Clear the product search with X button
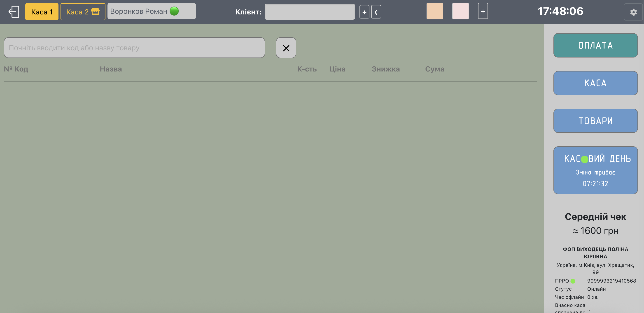The width and height of the screenshot is (644, 313). coord(286,48)
